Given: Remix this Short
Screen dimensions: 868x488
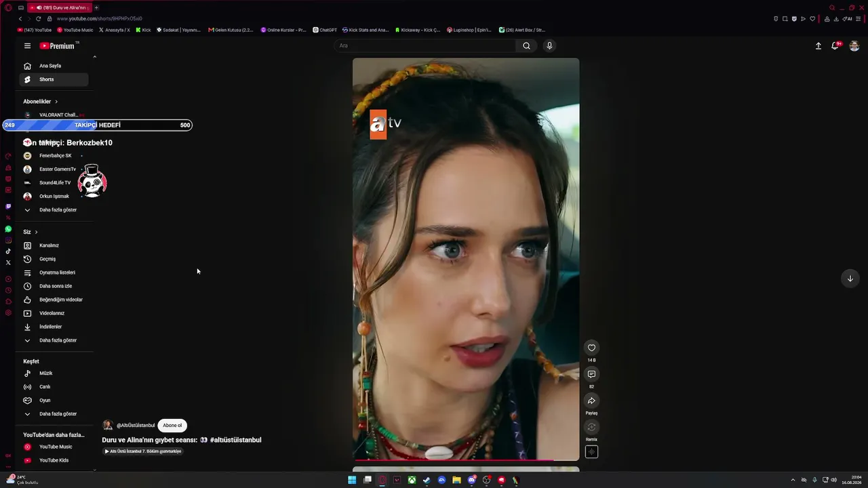Looking at the screenshot, I should [591, 427].
